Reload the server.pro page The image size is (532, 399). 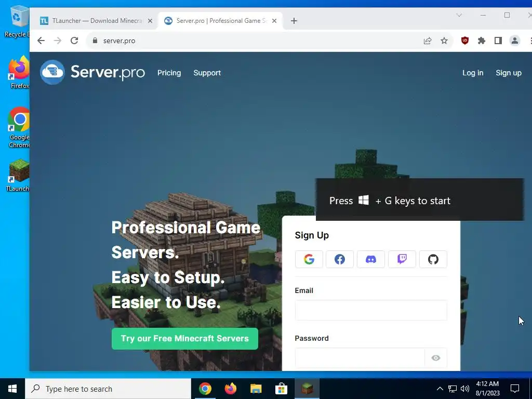point(74,41)
